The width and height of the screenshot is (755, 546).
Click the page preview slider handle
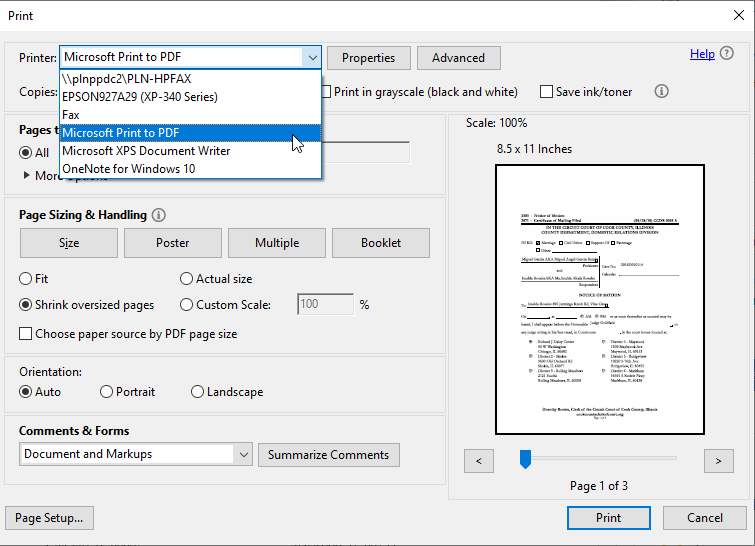525,458
